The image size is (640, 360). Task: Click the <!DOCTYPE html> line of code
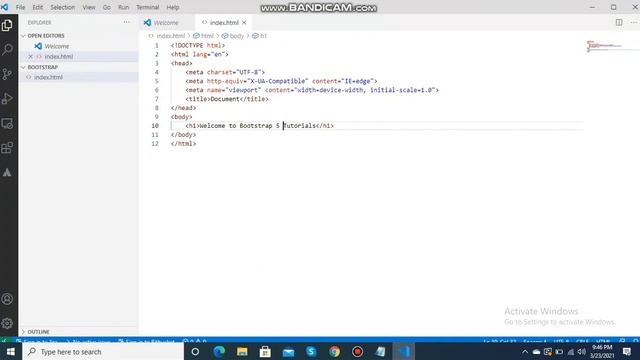point(198,45)
